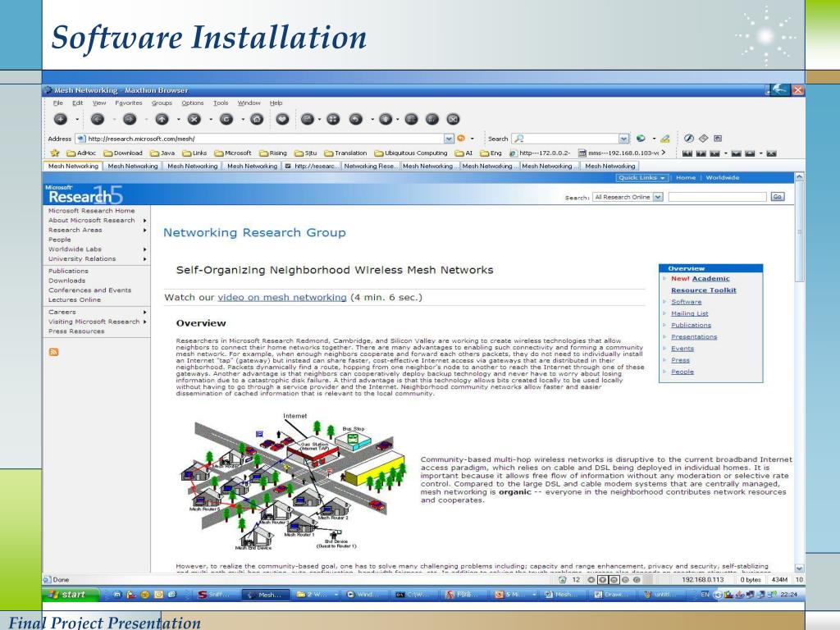The image size is (840, 630).
Task: Click the star icon on favorites bar
Action: pos(55,153)
